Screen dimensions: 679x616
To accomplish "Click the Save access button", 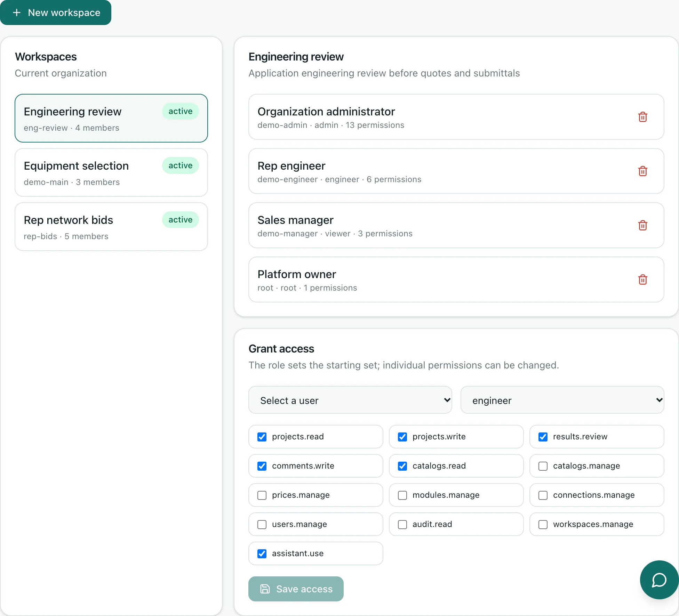I will pyautogui.click(x=296, y=589).
